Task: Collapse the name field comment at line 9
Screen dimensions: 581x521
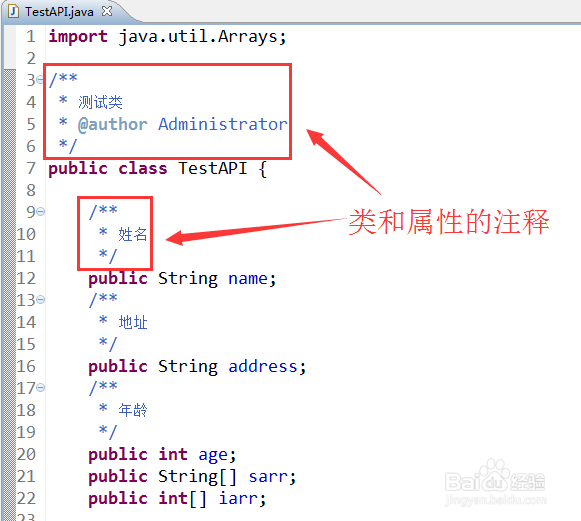Action: 41,212
